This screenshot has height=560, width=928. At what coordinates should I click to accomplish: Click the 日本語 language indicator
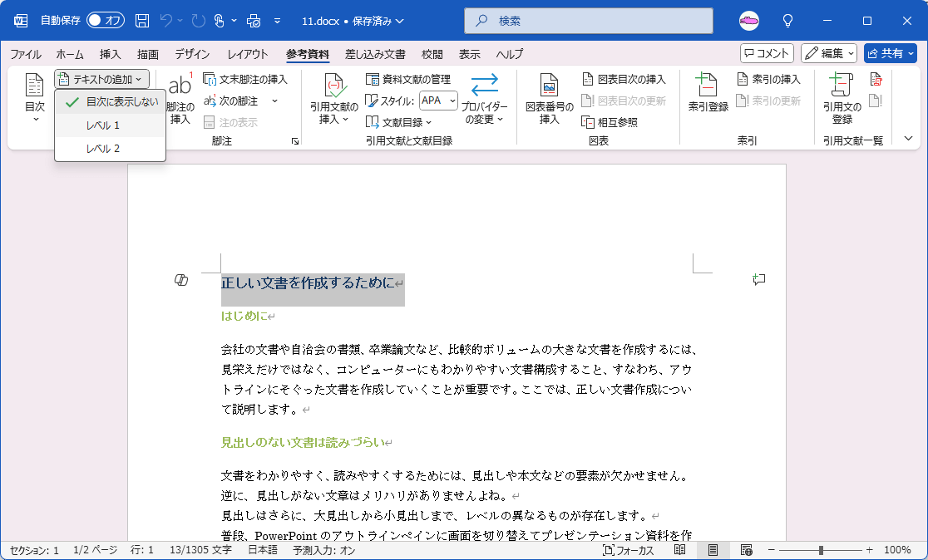pyautogui.click(x=262, y=550)
